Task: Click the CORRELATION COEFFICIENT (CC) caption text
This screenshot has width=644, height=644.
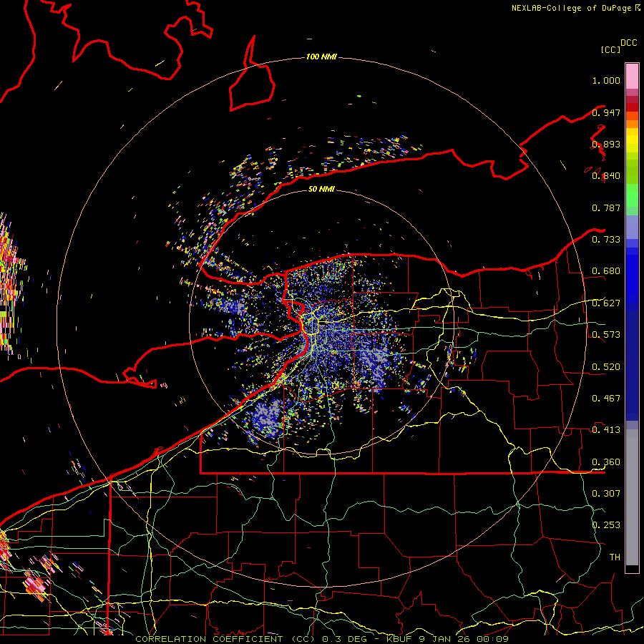Action: (226, 639)
